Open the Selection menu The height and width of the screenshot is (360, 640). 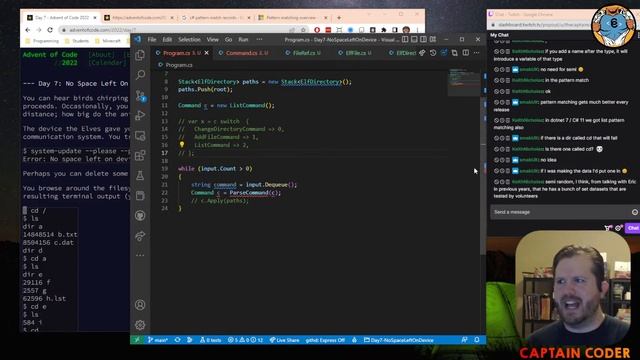pos(189,40)
